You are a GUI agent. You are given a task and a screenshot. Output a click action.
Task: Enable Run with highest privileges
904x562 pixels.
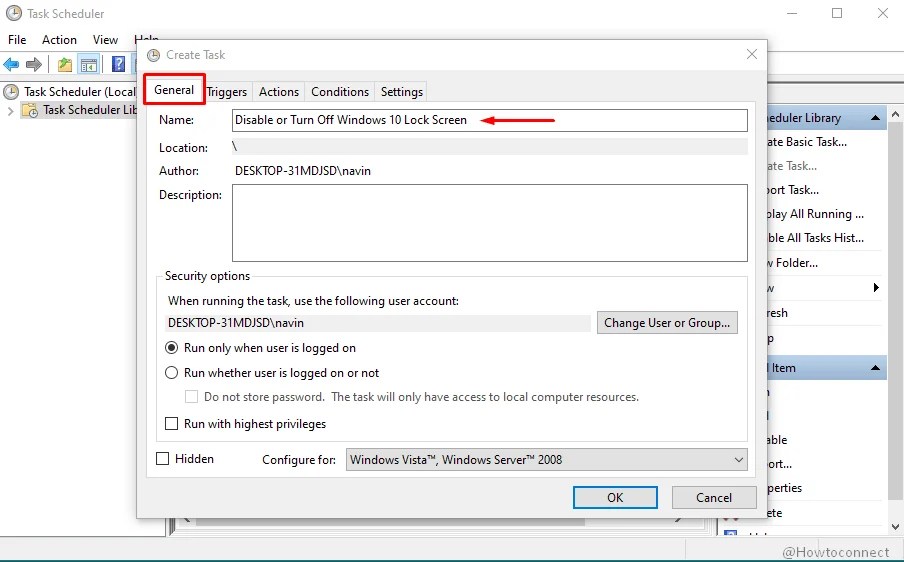tap(171, 424)
